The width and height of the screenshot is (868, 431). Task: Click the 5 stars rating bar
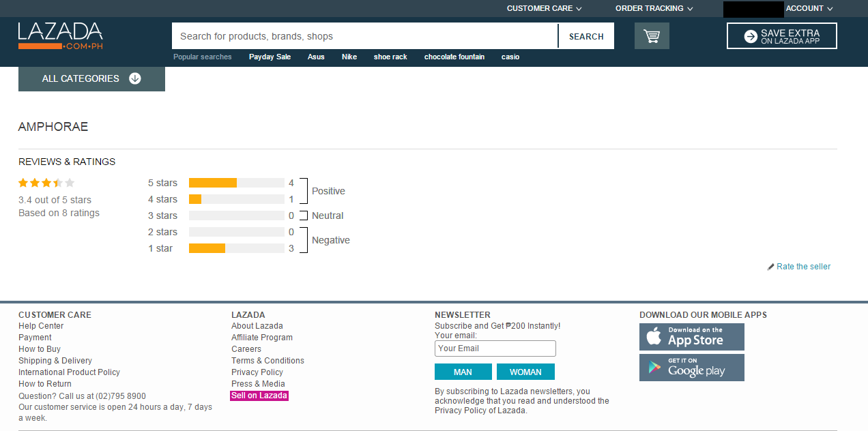(237, 183)
